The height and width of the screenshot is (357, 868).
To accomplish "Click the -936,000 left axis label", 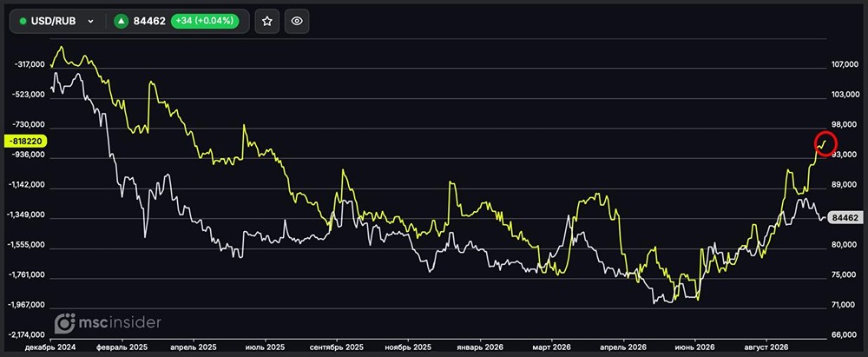I will click(29, 155).
